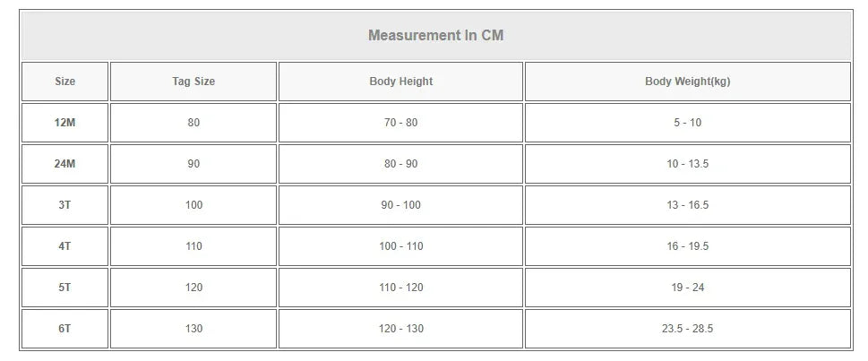Select the 3T size cell
This screenshot has height=361, width=868.
[x=65, y=205]
